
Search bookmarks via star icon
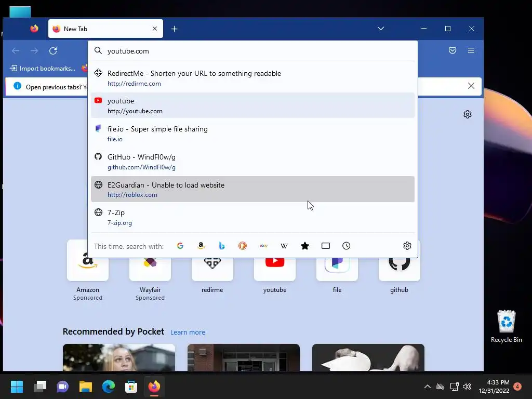tap(305, 246)
